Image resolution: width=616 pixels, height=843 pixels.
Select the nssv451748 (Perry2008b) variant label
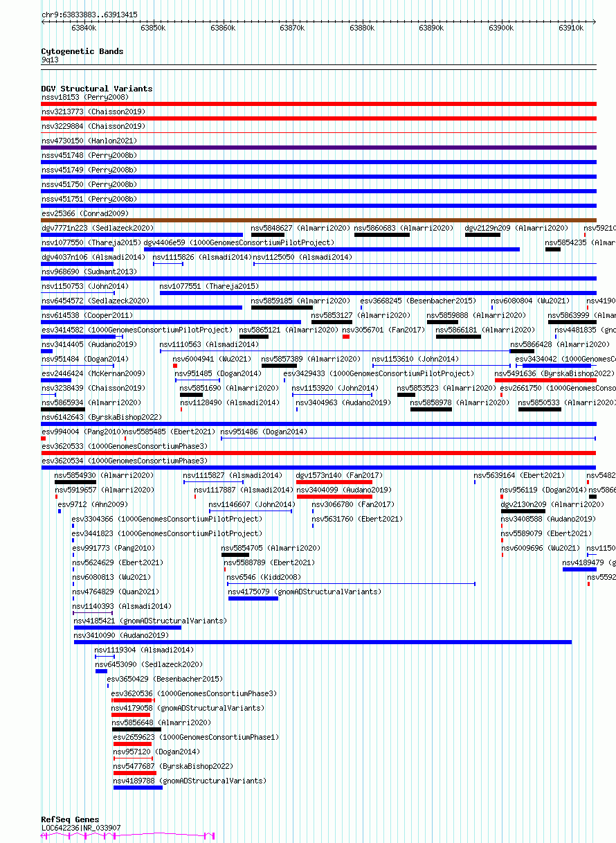pos(89,155)
